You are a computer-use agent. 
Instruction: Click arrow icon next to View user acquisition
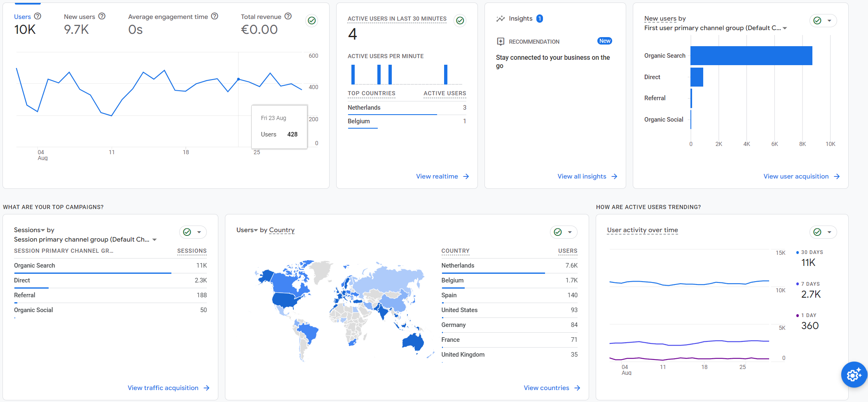(837, 176)
